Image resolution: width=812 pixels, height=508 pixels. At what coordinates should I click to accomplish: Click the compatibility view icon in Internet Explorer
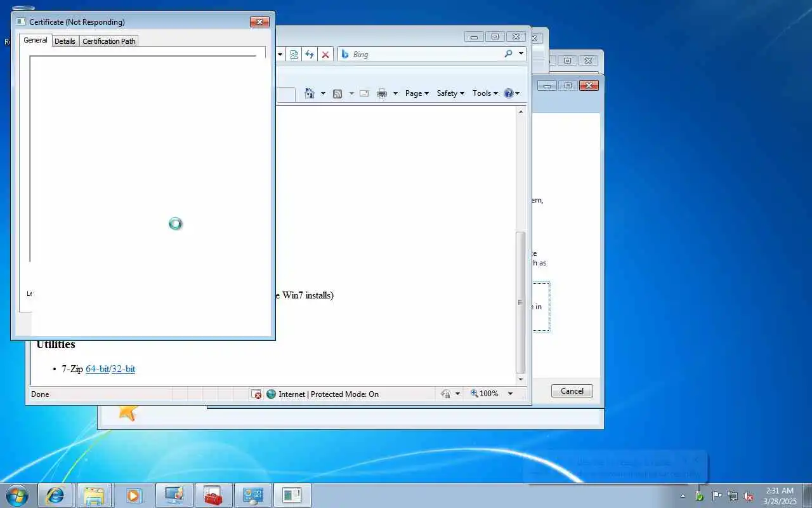[x=294, y=55]
